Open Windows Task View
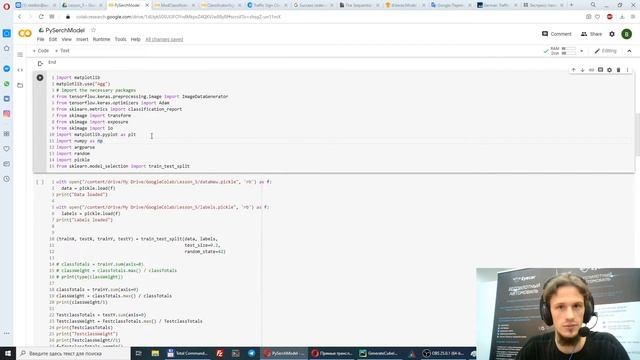This screenshot has width=640, height=360. pos(138,353)
